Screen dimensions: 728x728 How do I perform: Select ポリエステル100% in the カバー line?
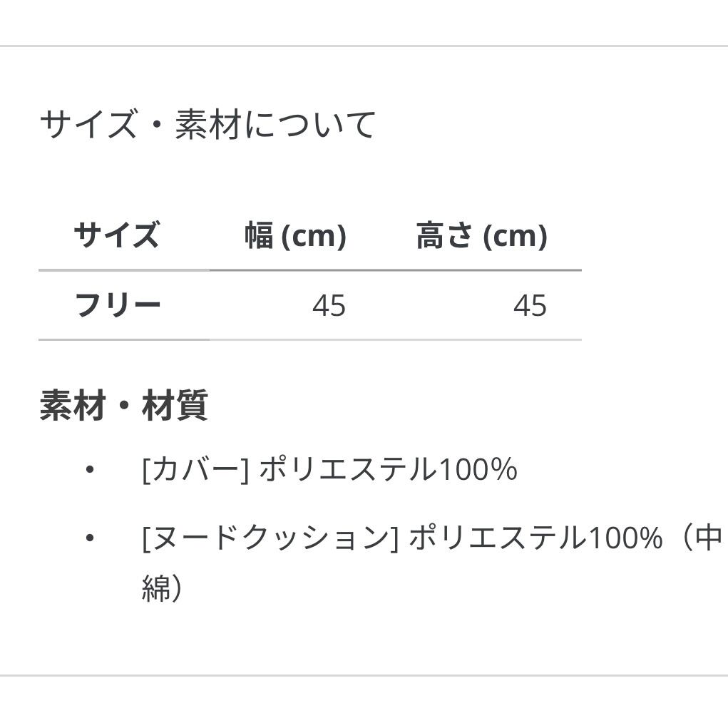(387, 470)
